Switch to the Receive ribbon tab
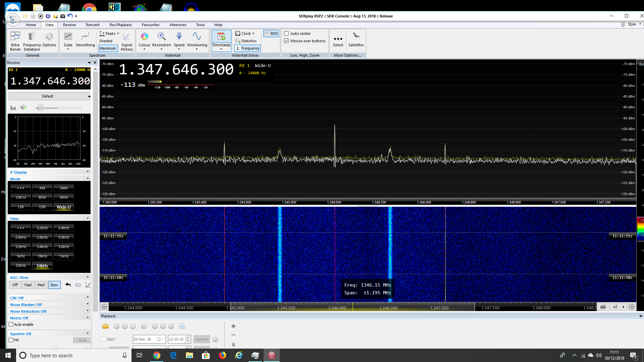This screenshot has height=362, width=644. coord(69,25)
